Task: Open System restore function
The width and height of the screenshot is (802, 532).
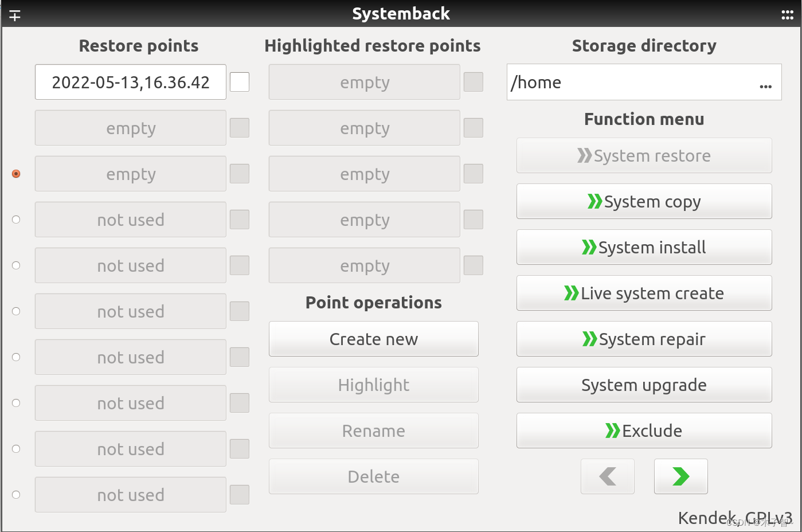Action: click(644, 155)
